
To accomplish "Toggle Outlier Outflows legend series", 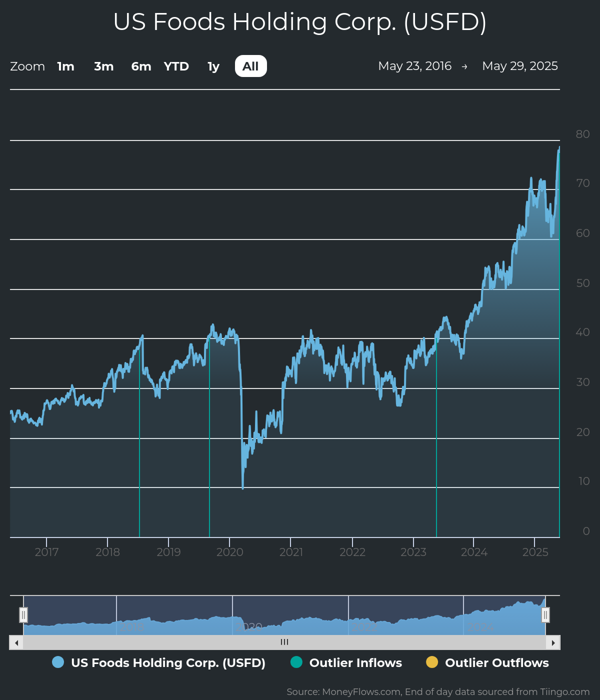I will click(x=487, y=662).
